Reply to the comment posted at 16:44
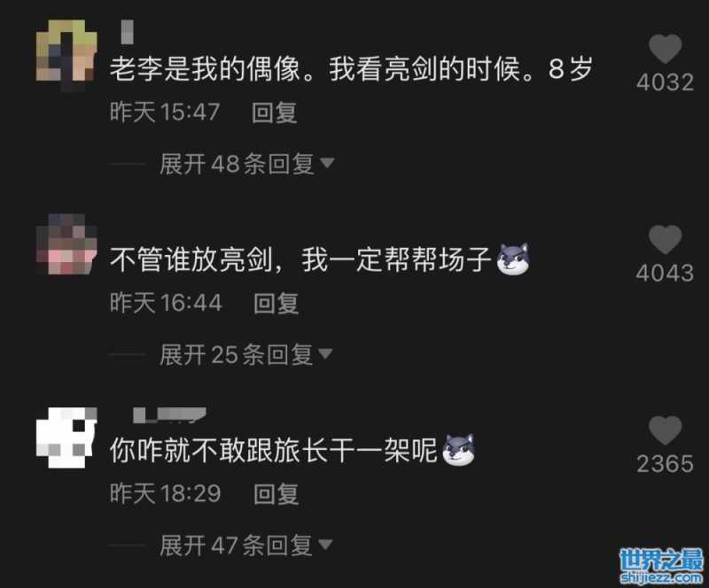 coord(276,303)
